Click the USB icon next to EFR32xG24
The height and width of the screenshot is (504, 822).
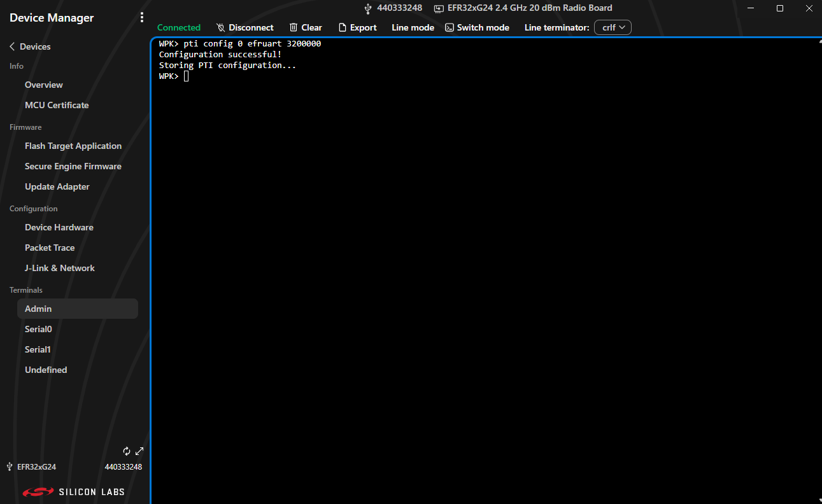[10, 466]
